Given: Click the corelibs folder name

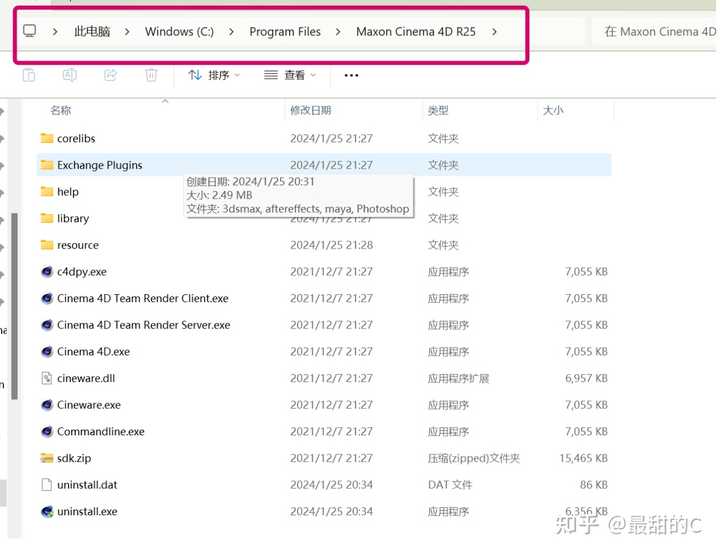Looking at the screenshot, I should pyautogui.click(x=76, y=138).
